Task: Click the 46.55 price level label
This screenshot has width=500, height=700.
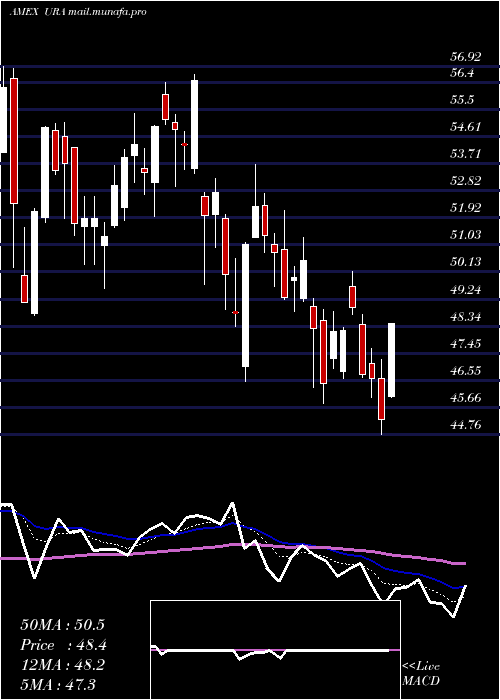Action: coord(466,371)
